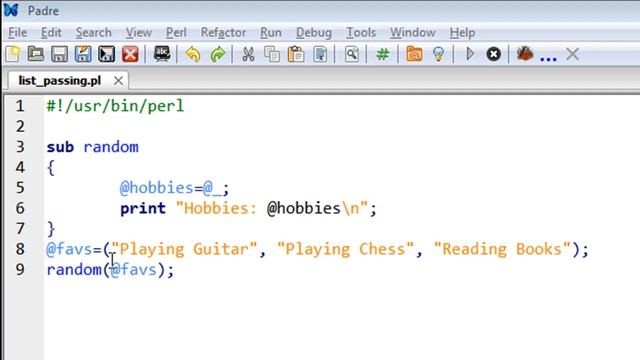The height and width of the screenshot is (360, 640).
Task: Open the View menu
Action: click(139, 33)
